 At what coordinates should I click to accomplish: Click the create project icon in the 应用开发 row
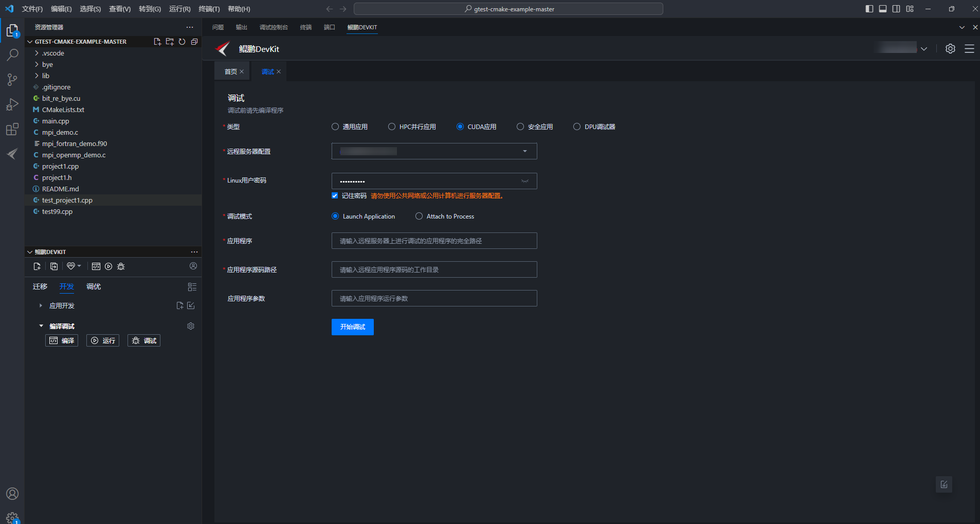(180, 305)
